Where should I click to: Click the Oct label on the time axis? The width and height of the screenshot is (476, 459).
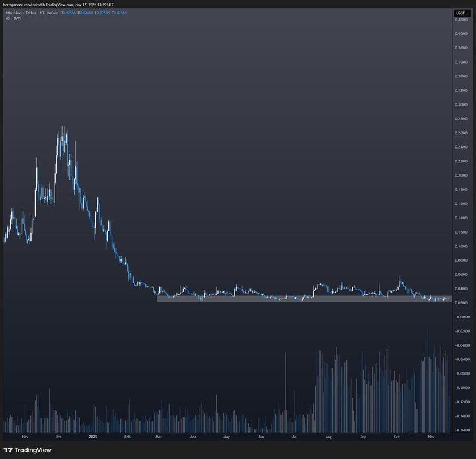coord(396,437)
